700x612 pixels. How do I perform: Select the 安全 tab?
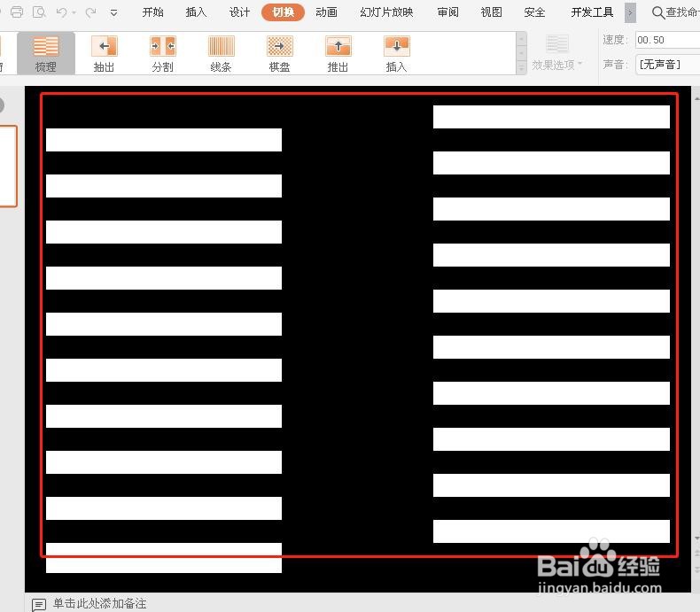[x=534, y=12]
